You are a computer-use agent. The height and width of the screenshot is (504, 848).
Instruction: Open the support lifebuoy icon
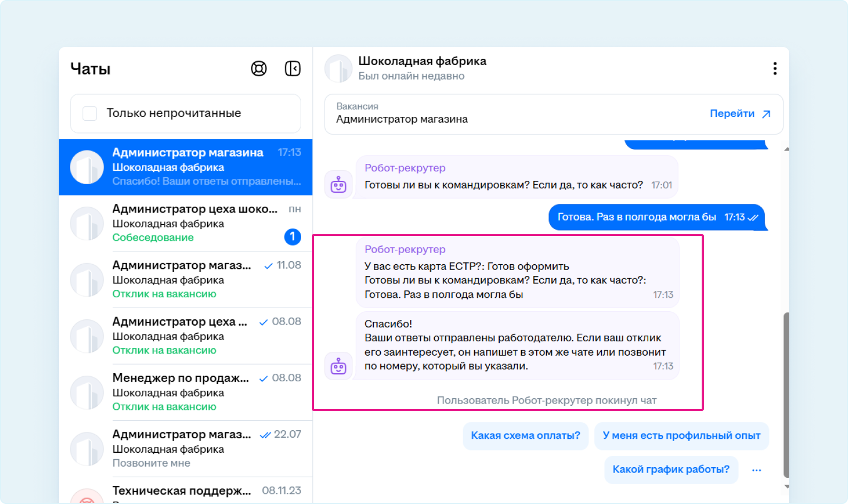pos(259,69)
